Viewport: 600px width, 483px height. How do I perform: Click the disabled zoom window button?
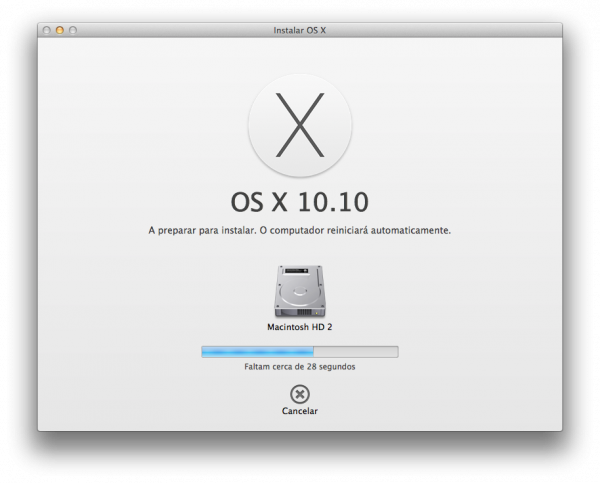pos(73,30)
